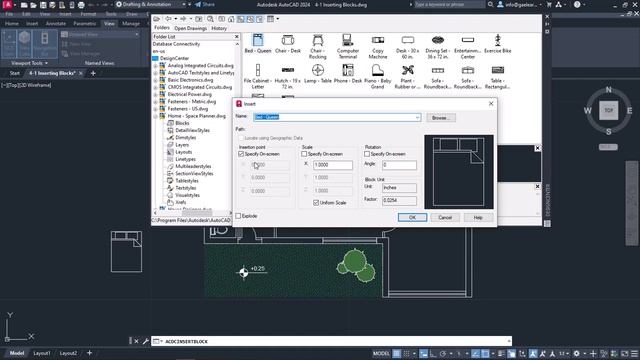Expand Basic Electronics.dwg tree node
This screenshot has height=360, width=640.
click(x=156, y=80)
